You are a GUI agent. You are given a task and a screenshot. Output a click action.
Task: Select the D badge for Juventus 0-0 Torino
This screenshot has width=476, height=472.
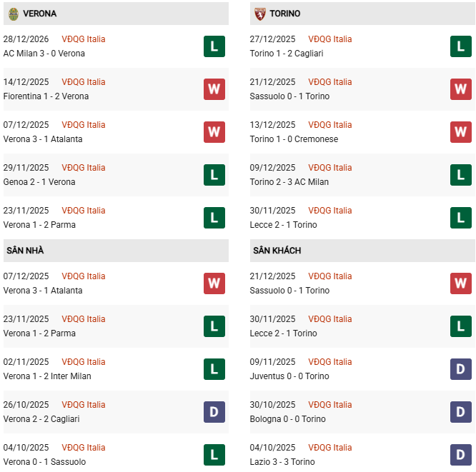461,369
